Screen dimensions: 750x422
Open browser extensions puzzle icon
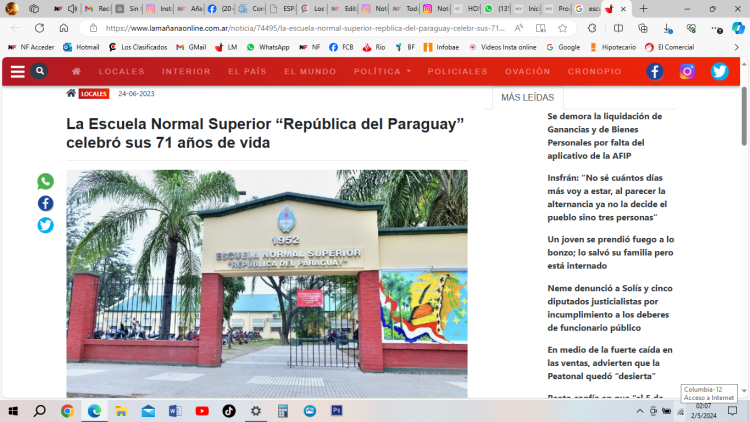[x=592, y=28]
